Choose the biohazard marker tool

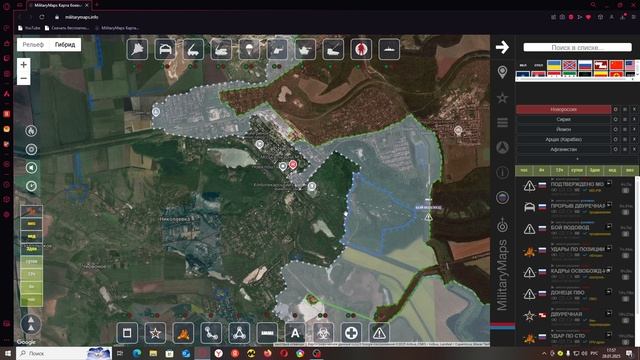coord(323,333)
